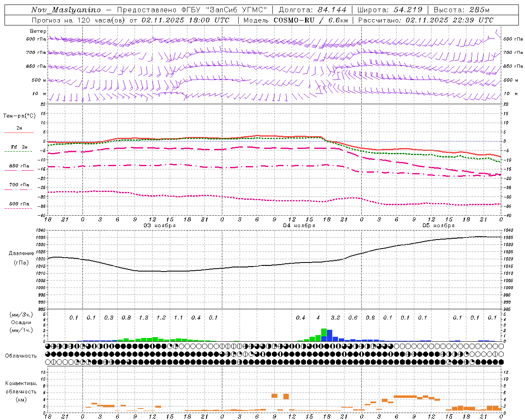Click the precipitation value '1.1'
This screenshot has width=525, height=420.
178,317
